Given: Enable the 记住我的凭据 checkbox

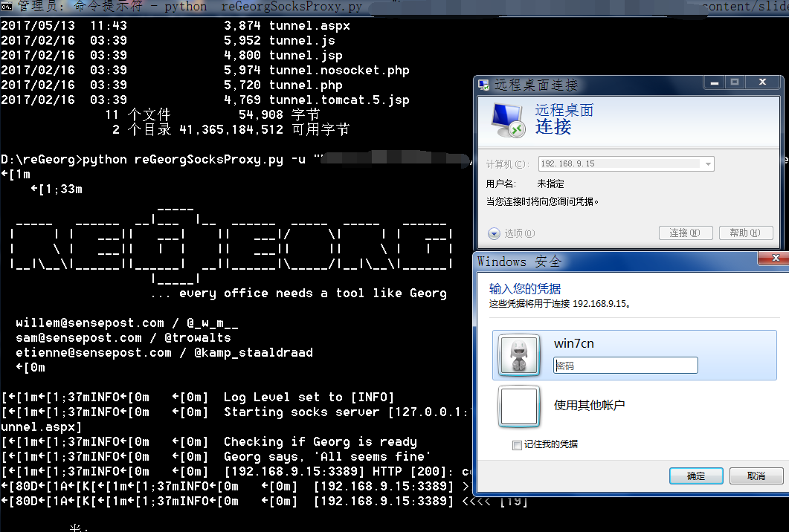Looking at the screenshot, I should 517,445.
